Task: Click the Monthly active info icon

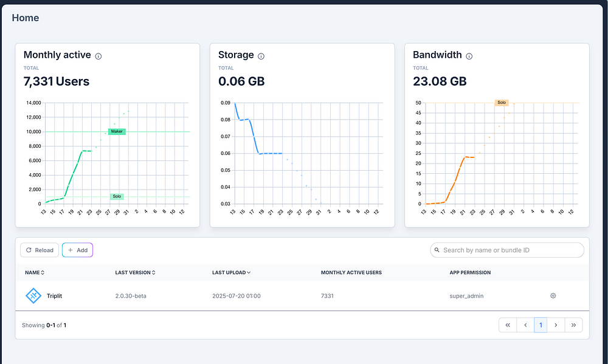Action: pyautogui.click(x=98, y=56)
